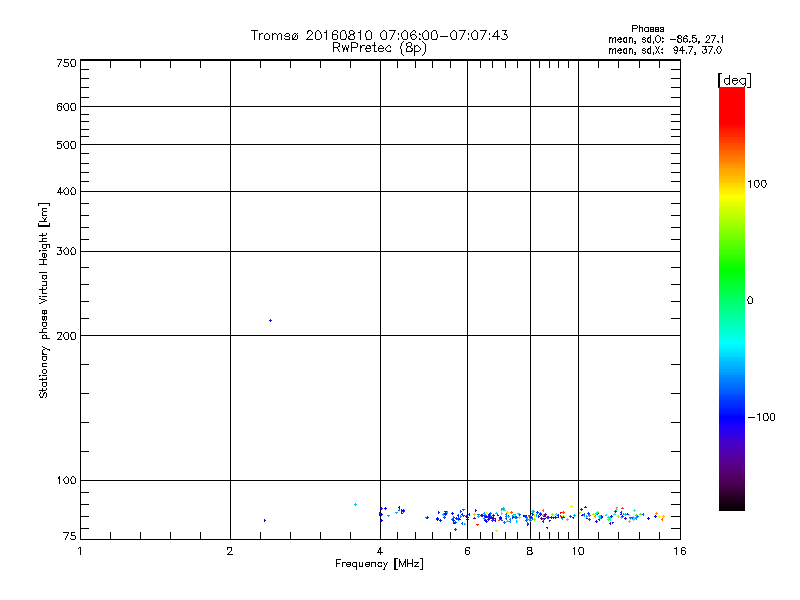Click the "mean, sd,O: -86.5, 27.1" line
The height and width of the screenshot is (600, 800).
[666, 39]
